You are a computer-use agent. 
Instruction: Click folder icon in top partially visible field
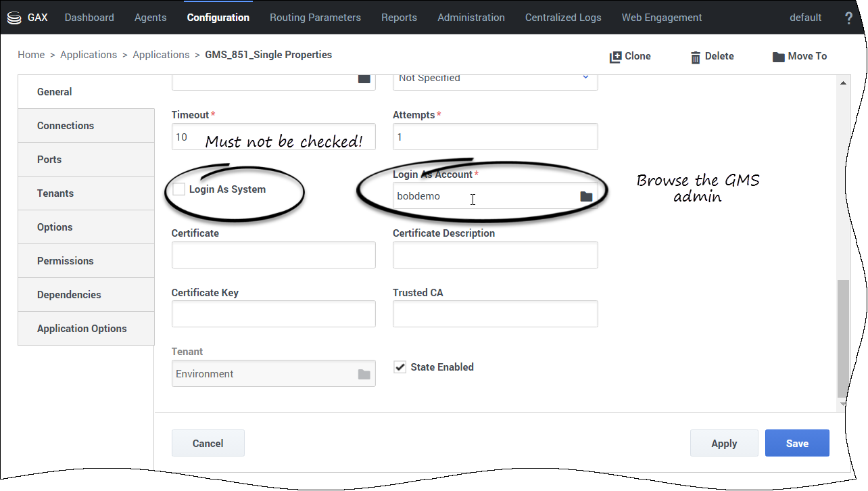tap(364, 79)
